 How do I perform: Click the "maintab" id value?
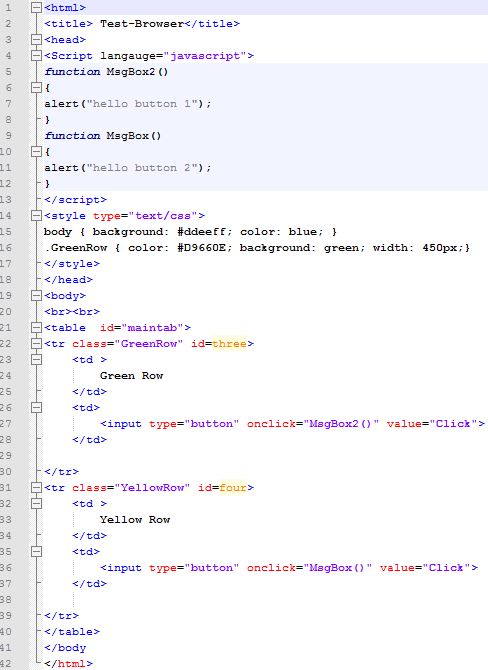coord(153,328)
